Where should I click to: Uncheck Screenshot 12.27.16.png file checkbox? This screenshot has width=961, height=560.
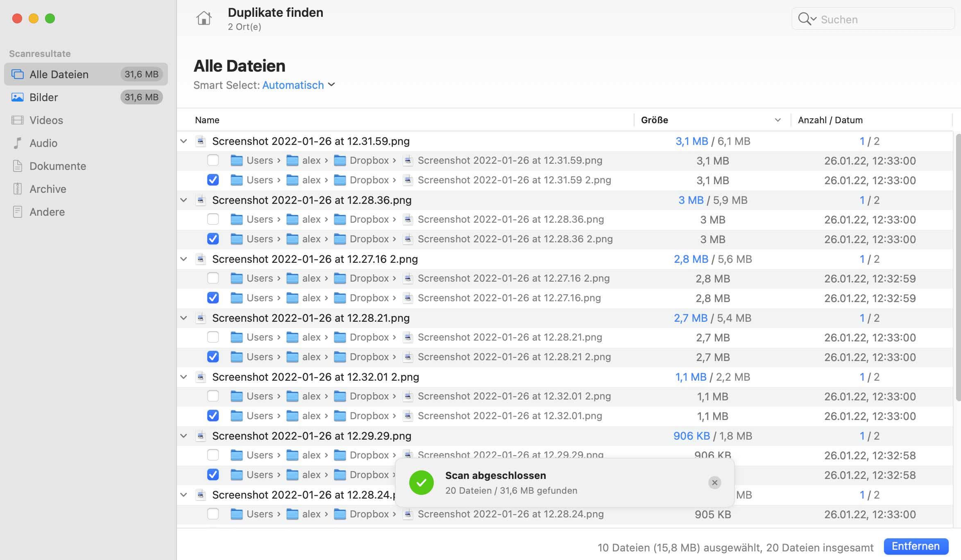(x=213, y=298)
